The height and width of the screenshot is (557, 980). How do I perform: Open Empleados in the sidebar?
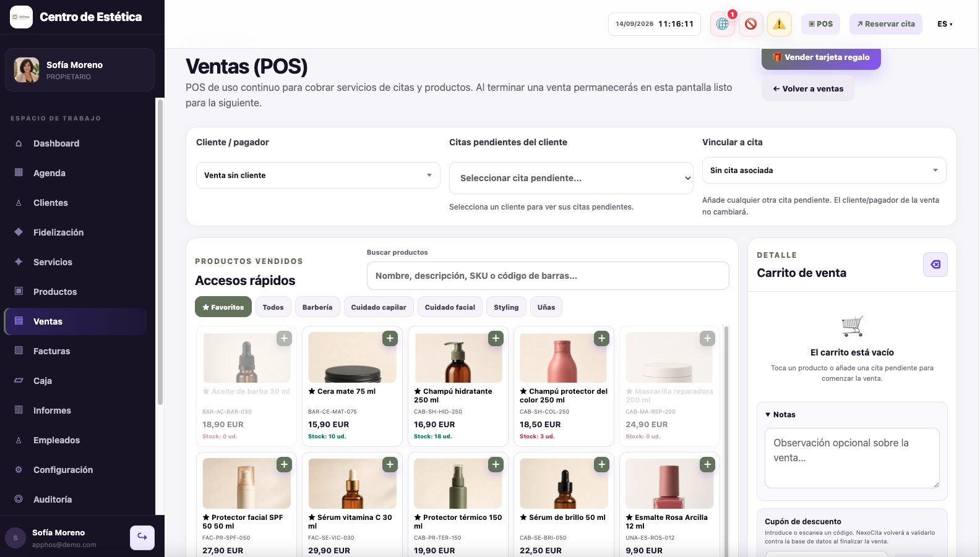point(75,440)
